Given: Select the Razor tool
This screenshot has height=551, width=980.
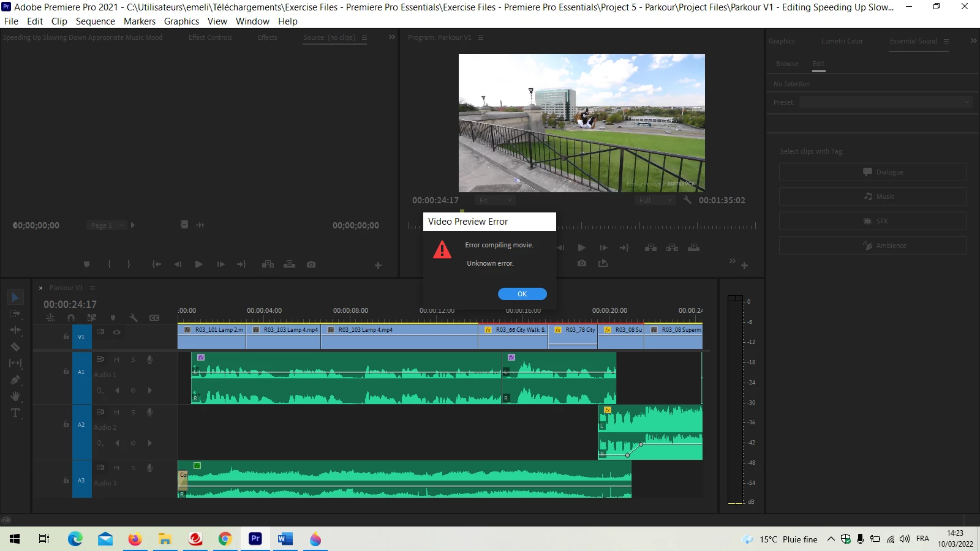Looking at the screenshot, I should pyautogui.click(x=15, y=347).
